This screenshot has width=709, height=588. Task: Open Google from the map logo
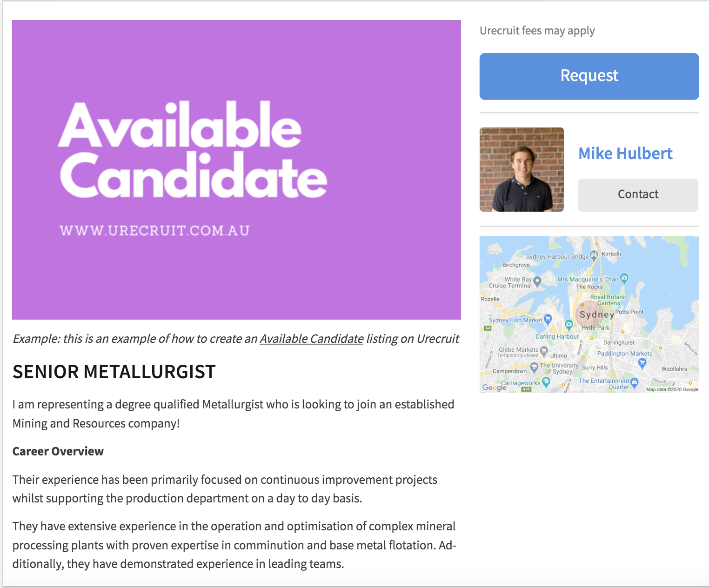[493, 388]
